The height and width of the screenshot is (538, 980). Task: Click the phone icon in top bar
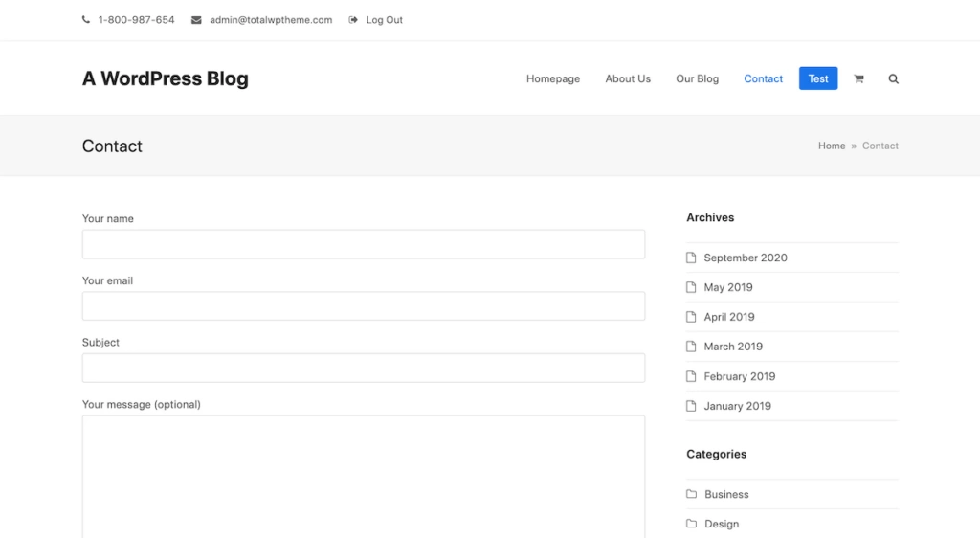point(86,20)
